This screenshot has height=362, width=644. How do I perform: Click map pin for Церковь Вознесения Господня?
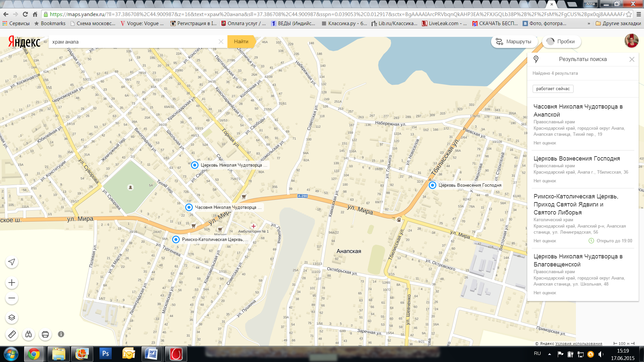tap(433, 185)
